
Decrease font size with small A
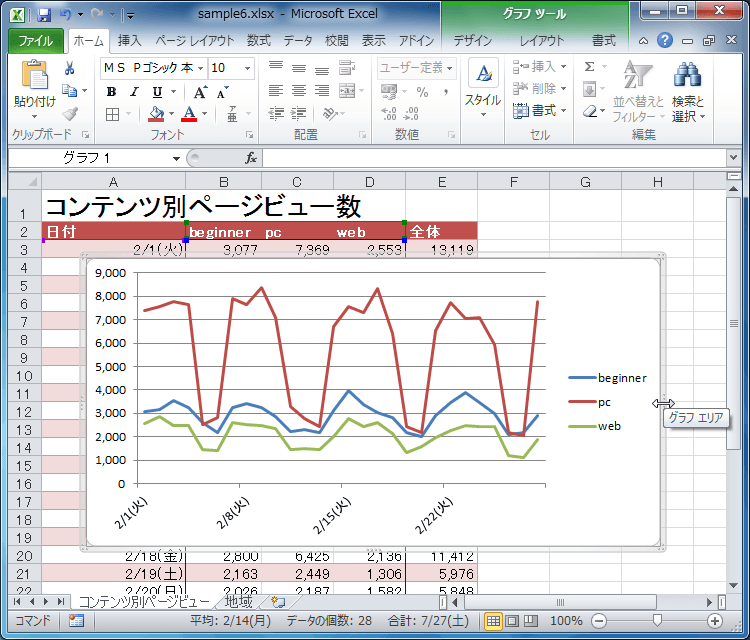(x=223, y=92)
